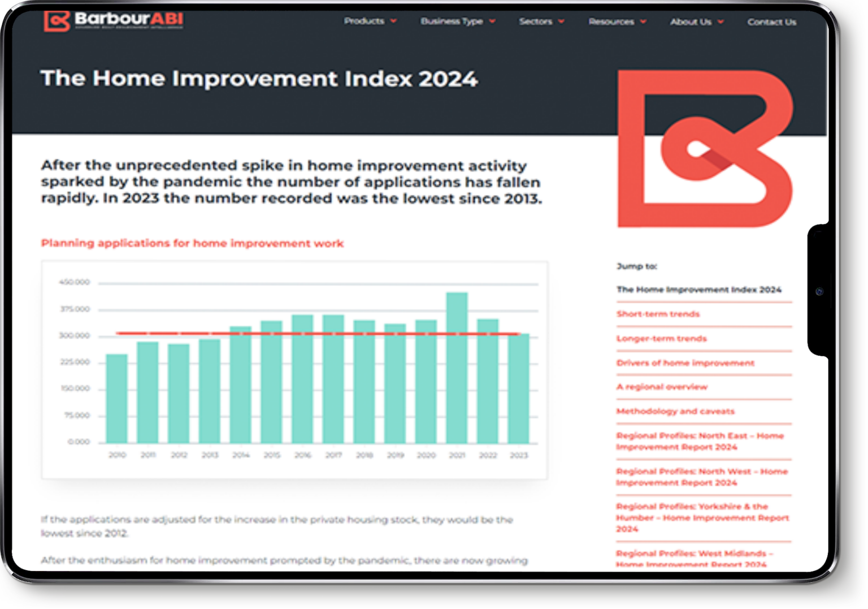Jump to Longer-term trends section
Viewport: 868px width, 609px height.
(x=661, y=338)
